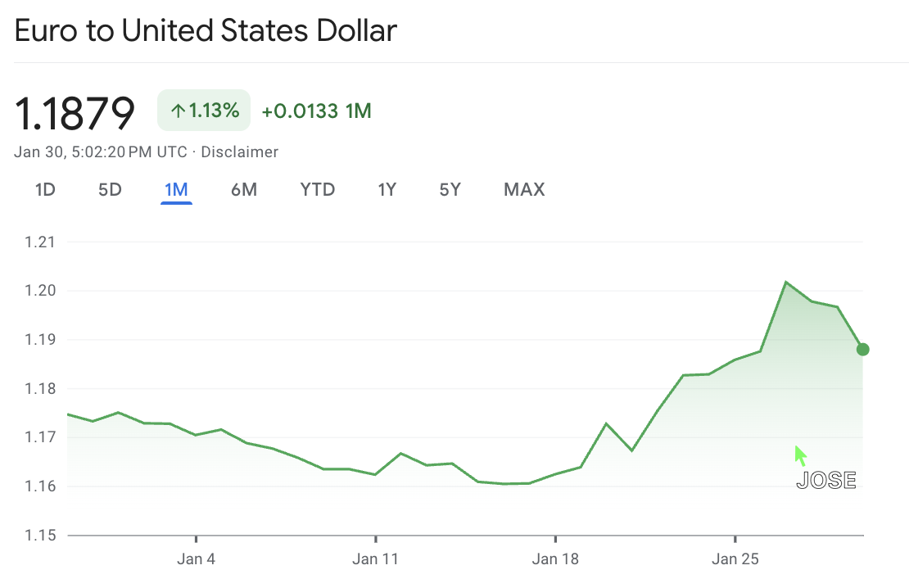Switch to the YTD range
This screenshot has width=909, height=588.
318,190
